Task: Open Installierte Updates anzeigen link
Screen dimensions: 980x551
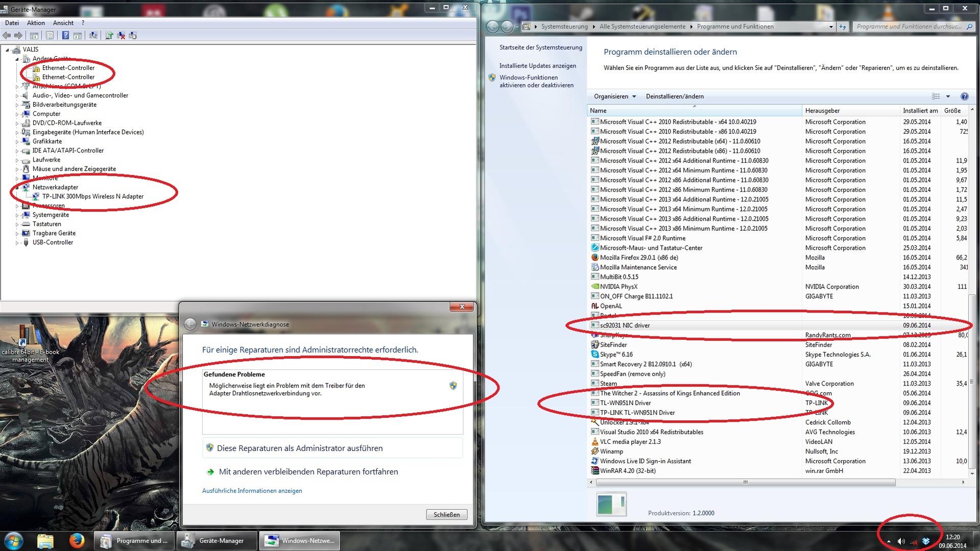Action: tap(538, 66)
